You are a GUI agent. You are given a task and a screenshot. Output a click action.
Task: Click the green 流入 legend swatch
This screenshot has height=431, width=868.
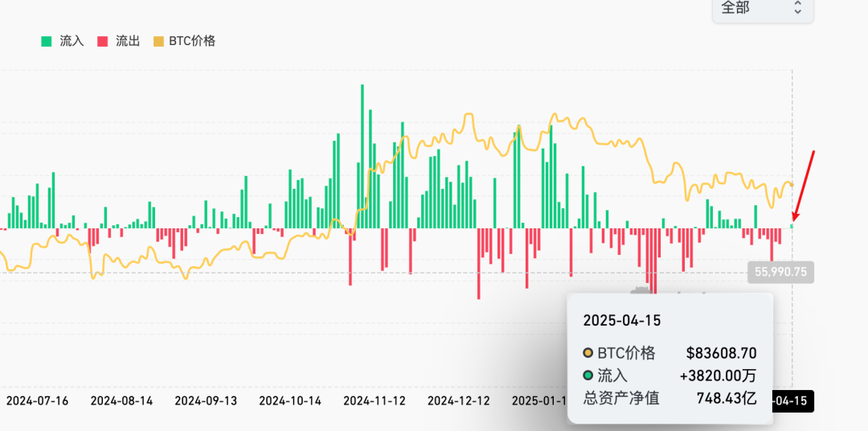[47, 41]
